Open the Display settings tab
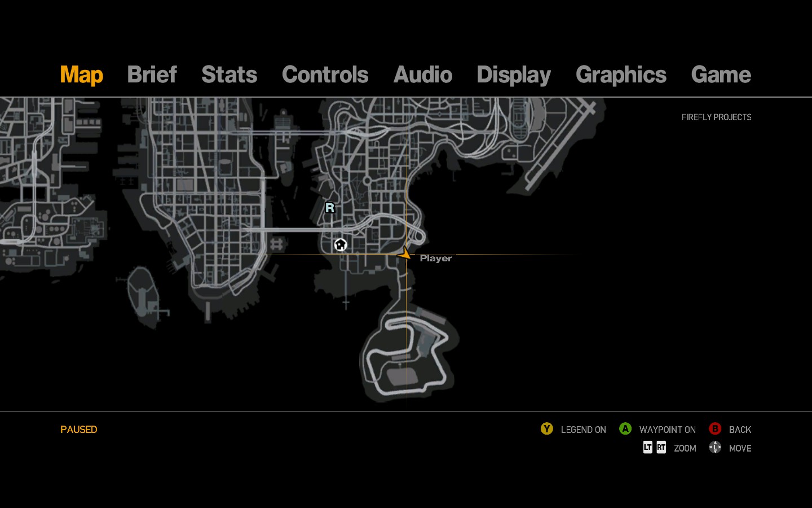 (514, 75)
